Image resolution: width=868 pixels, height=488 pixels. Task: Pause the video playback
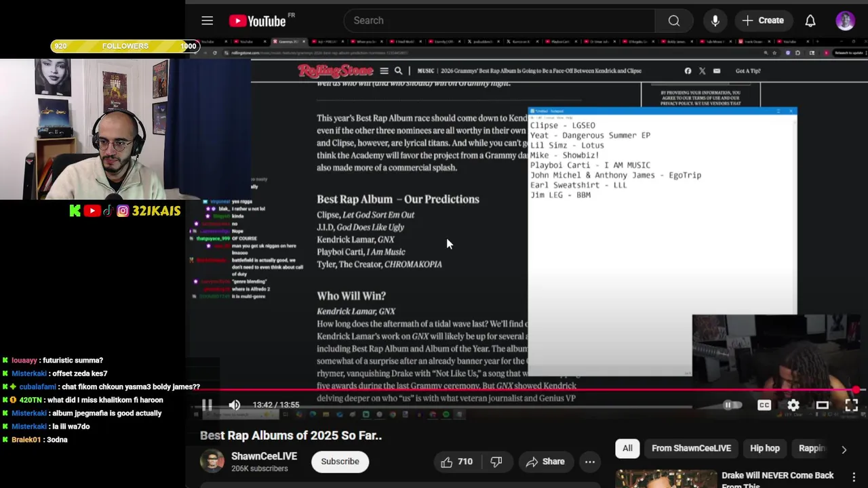[x=207, y=405]
